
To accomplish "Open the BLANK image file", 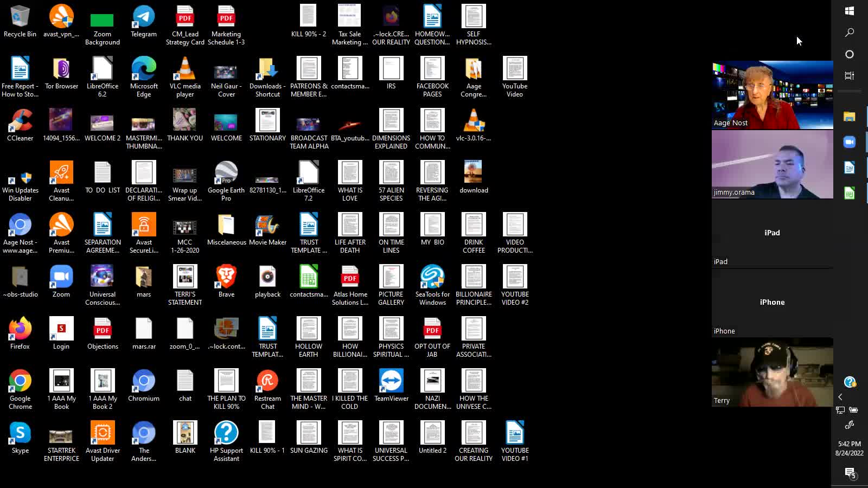I will (185, 438).
